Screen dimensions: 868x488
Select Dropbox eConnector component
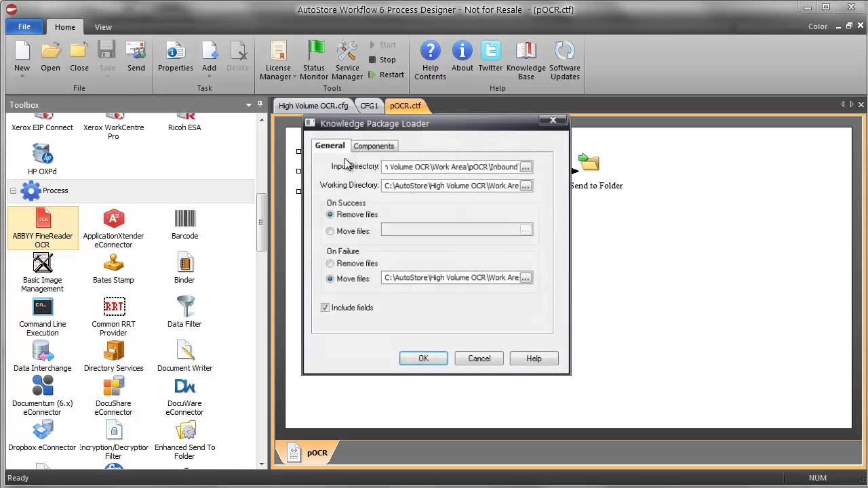(43, 436)
